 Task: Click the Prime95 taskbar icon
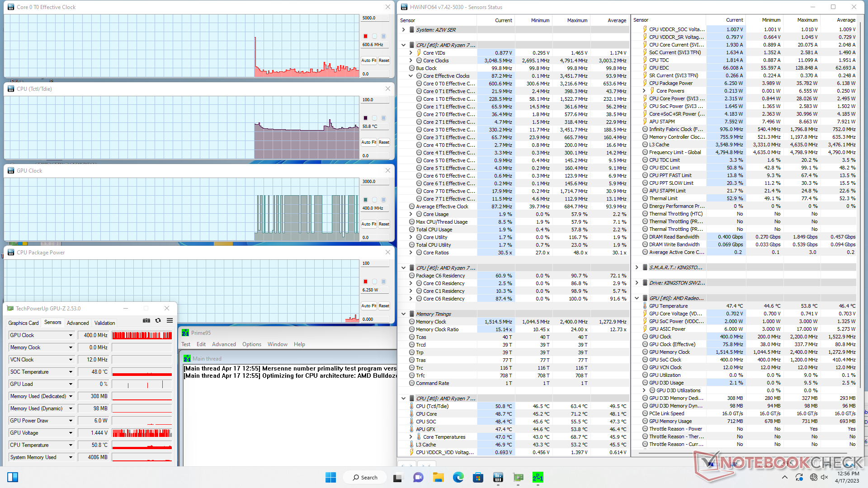pos(538,478)
